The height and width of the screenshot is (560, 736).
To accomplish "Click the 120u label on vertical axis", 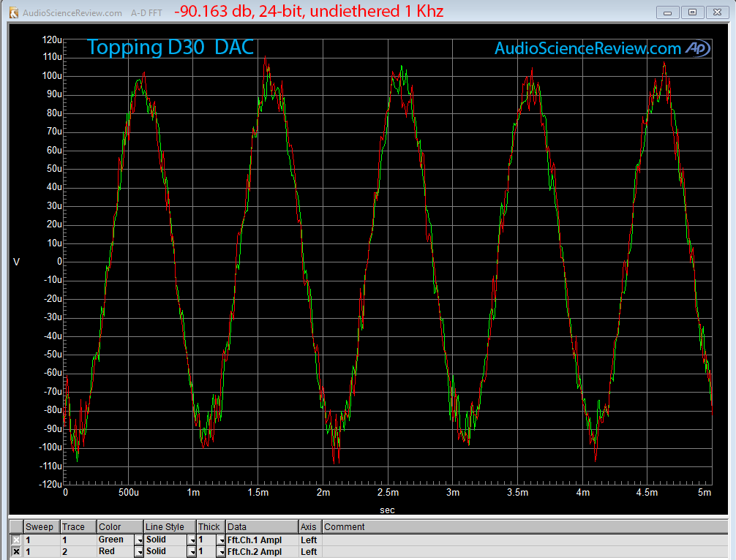I will tap(52, 40).
